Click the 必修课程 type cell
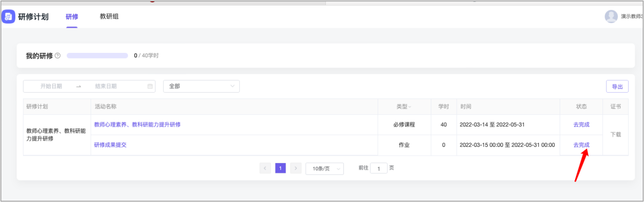 click(404, 125)
